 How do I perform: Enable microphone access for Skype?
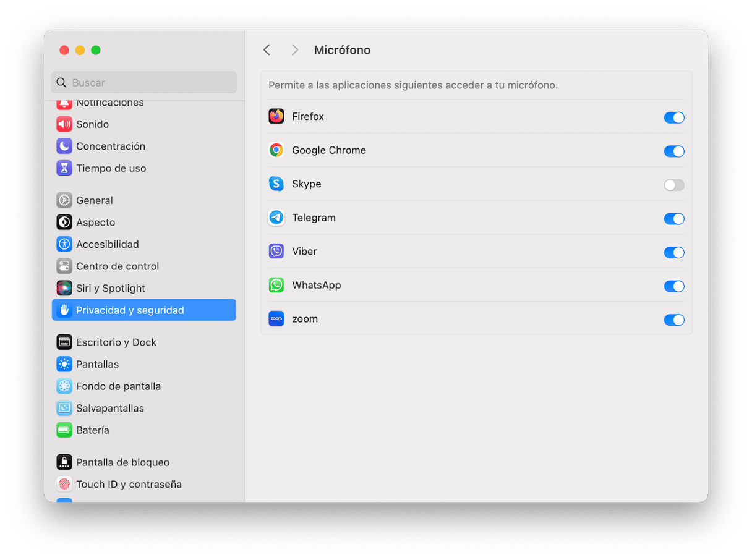(673, 185)
